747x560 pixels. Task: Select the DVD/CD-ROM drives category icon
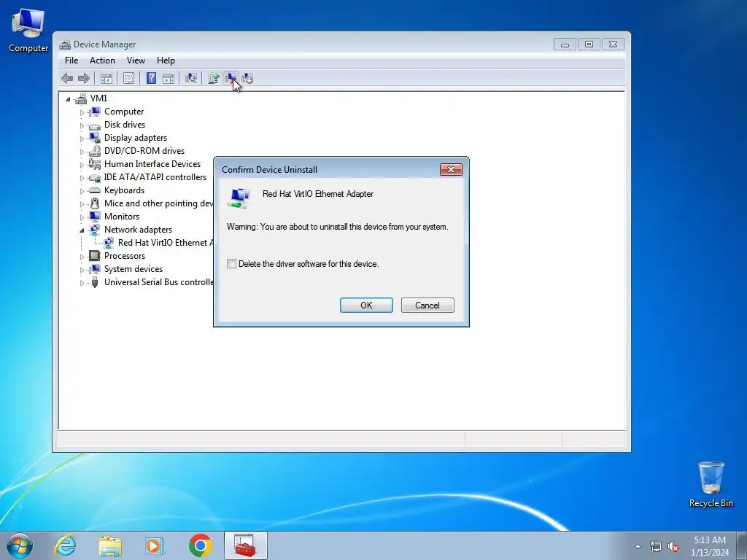tap(94, 151)
